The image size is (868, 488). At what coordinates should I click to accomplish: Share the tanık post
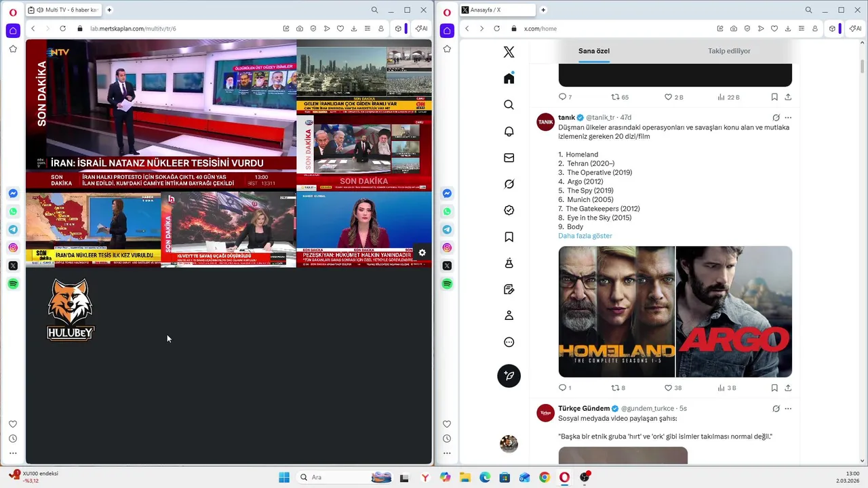click(x=788, y=388)
